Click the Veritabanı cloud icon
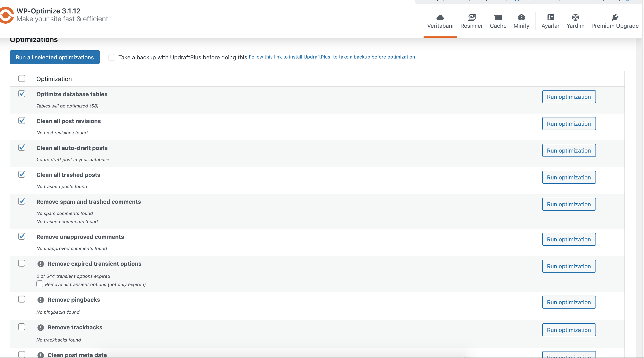 (440, 17)
